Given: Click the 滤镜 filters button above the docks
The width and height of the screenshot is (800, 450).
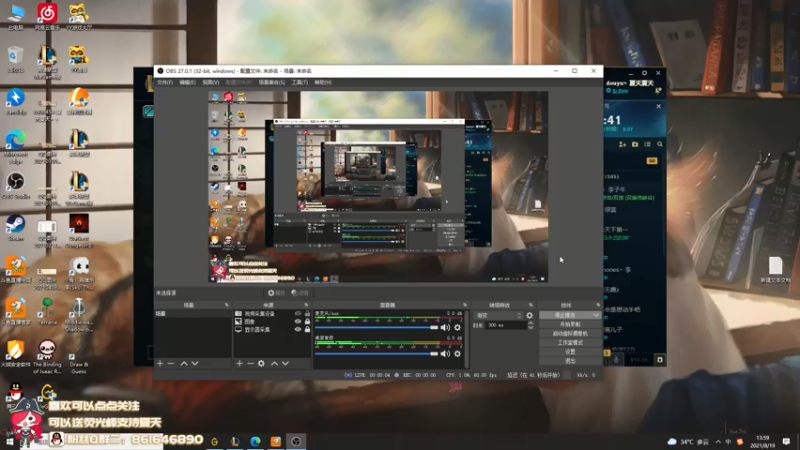Looking at the screenshot, I should tap(300, 293).
